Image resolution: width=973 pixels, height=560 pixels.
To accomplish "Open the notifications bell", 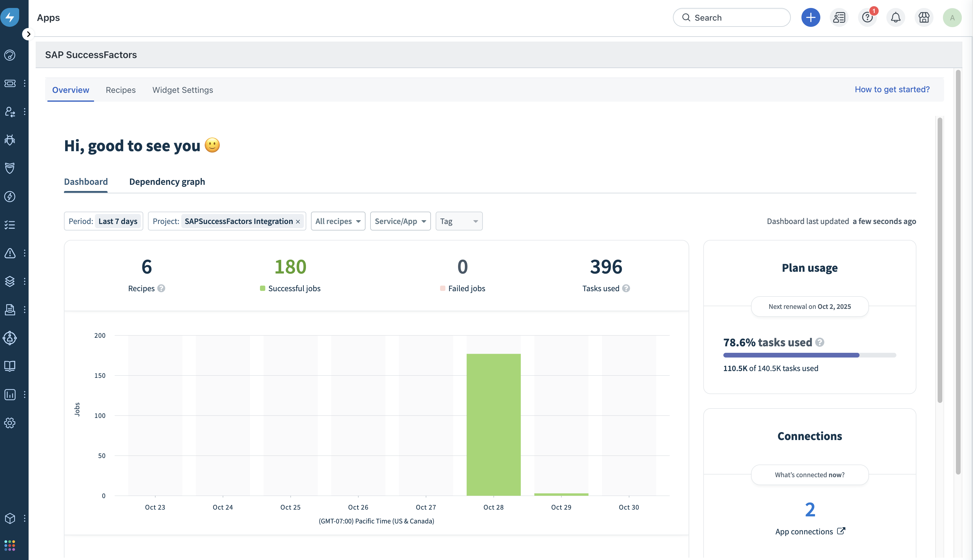I will coord(895,17).
